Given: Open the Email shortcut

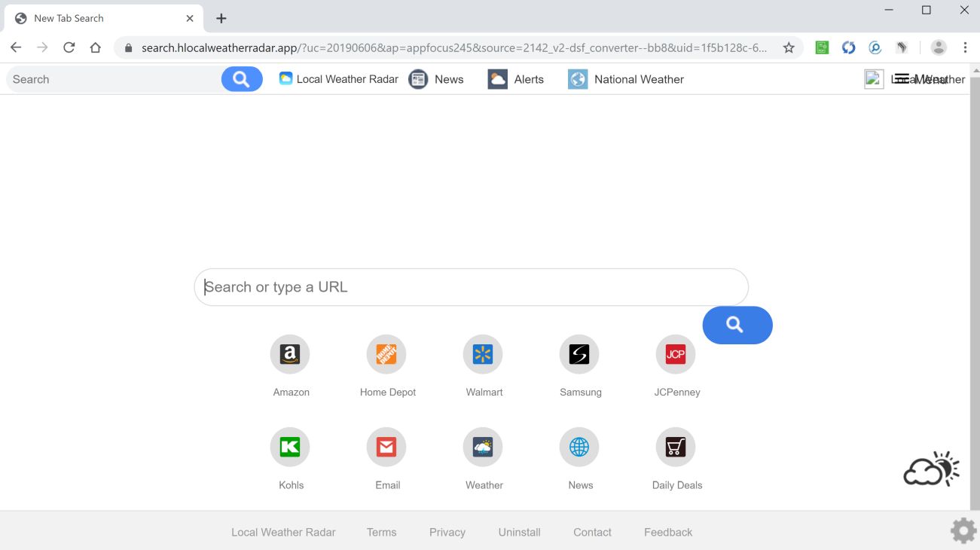Looking at the screenshot, I should point(386,447).
